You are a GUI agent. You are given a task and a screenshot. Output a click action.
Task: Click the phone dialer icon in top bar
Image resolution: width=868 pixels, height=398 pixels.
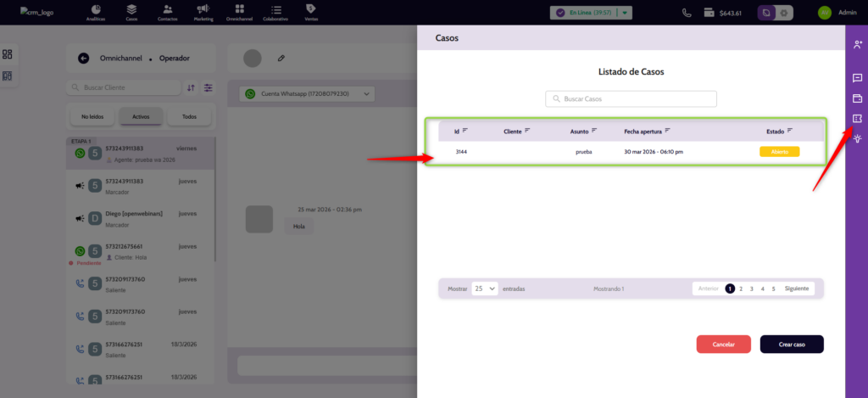click(x=687, y=13)
